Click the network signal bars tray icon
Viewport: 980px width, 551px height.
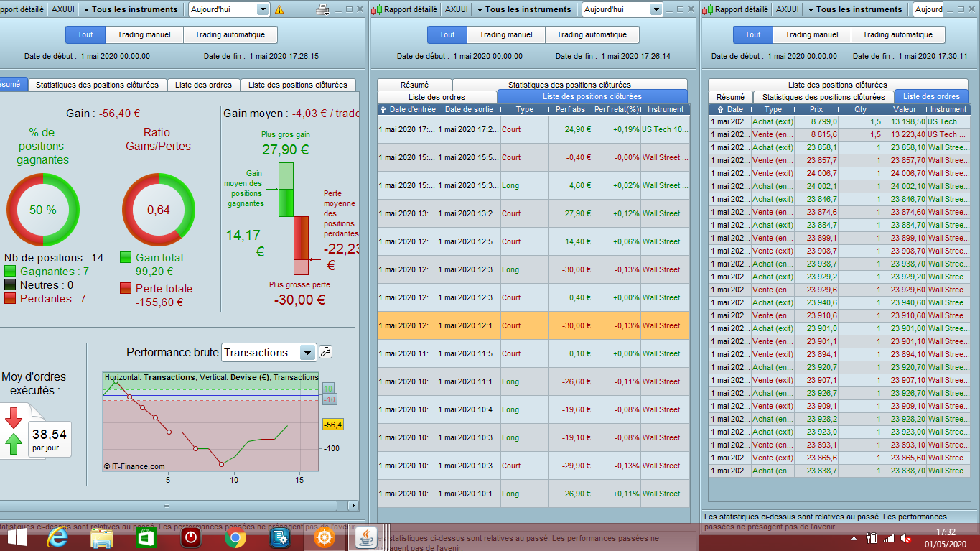889,538
